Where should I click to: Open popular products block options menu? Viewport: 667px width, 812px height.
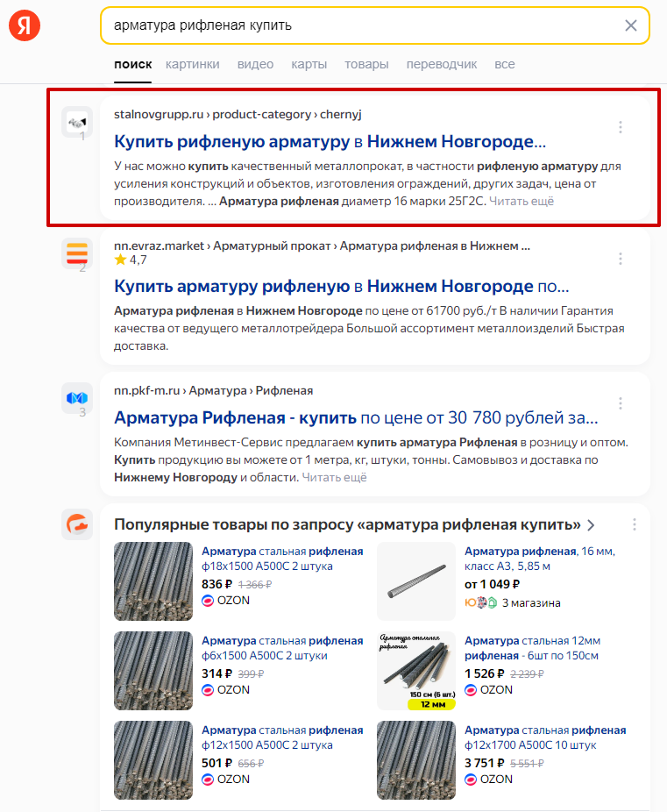point(635,524)
